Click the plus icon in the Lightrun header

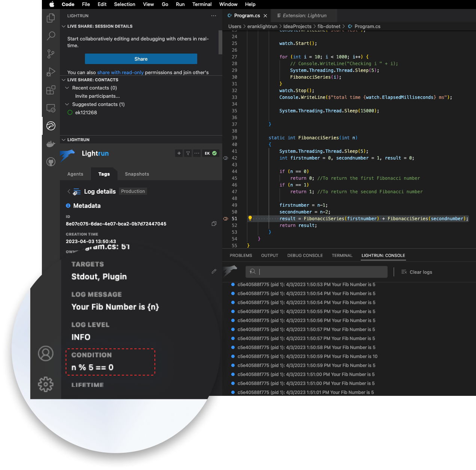click(179, 153)
